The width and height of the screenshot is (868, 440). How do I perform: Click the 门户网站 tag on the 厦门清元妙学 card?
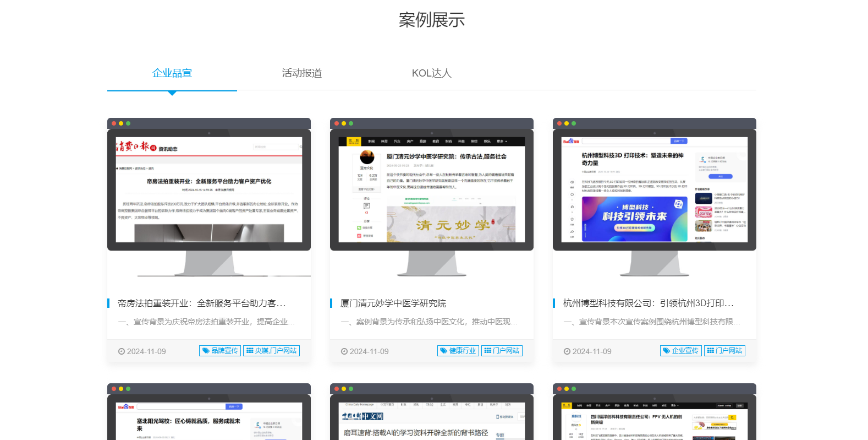pos(502,351)
